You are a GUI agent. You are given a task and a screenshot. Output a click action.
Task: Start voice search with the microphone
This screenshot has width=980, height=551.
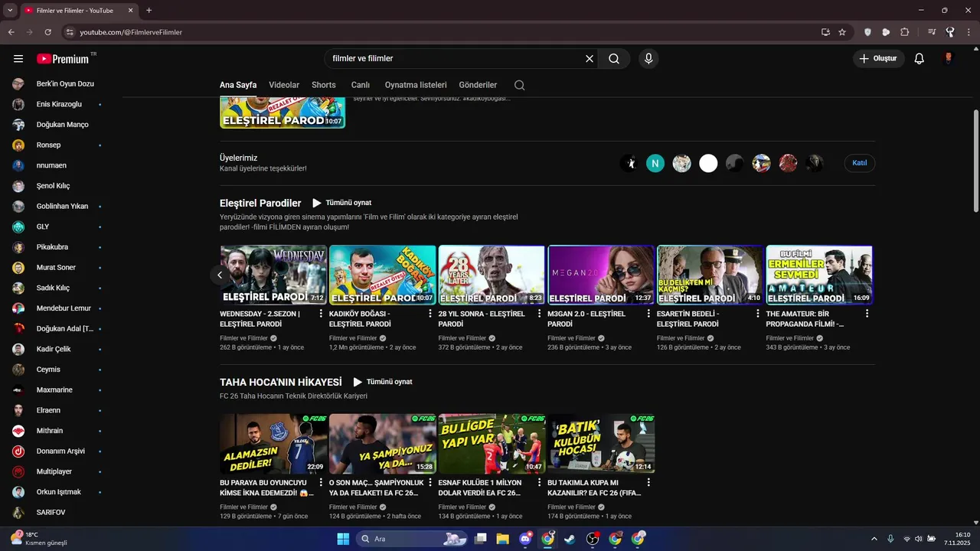(x=648, y=59)
